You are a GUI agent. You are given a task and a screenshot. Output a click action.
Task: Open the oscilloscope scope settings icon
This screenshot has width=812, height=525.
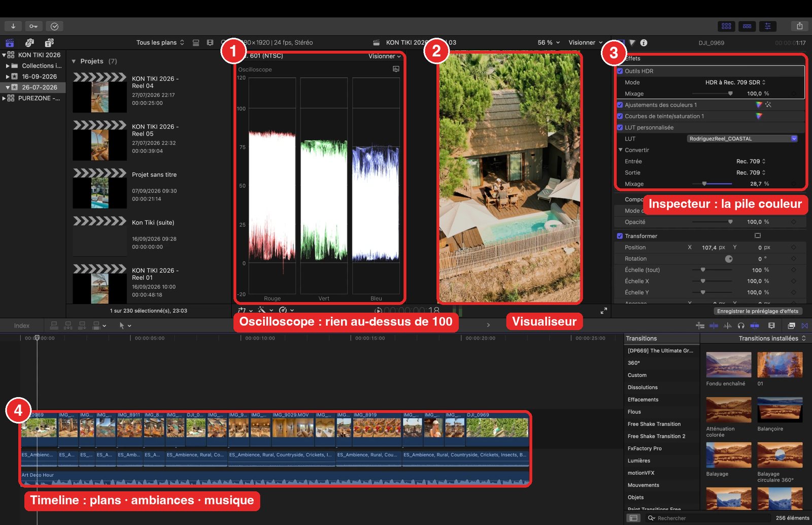(396, 69)
